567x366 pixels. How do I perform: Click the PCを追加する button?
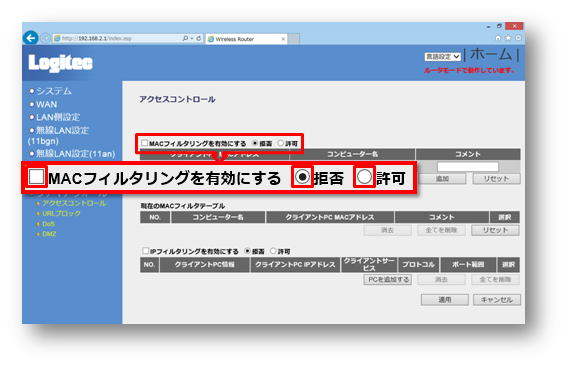(388, 280)
